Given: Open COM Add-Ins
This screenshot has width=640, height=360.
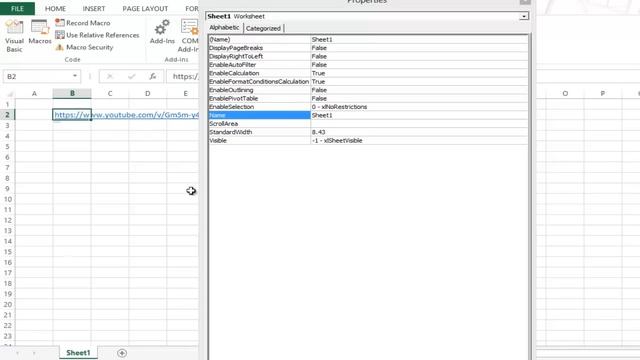Looking at the screenshot, I should [x=189, y=36].
